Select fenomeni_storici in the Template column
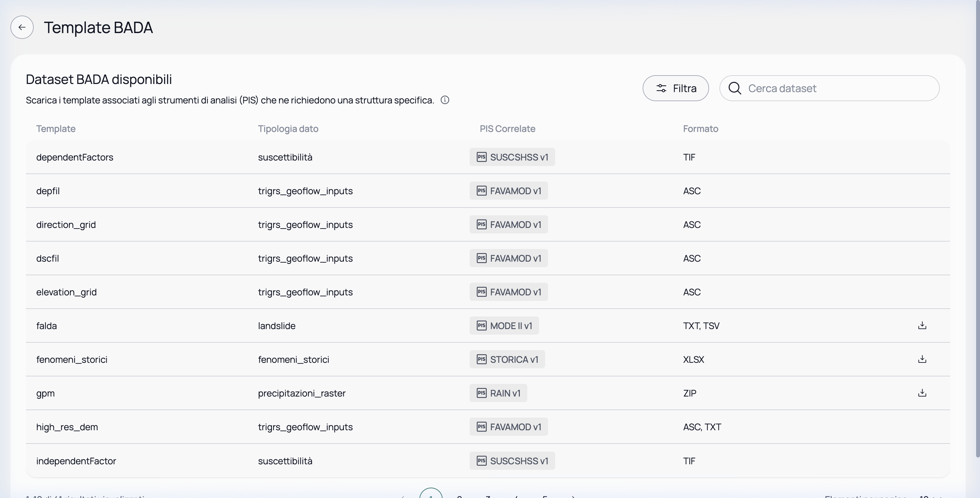The width and height of the screenshot is (980, 498). pyautogui.click(x=72, y=360)
